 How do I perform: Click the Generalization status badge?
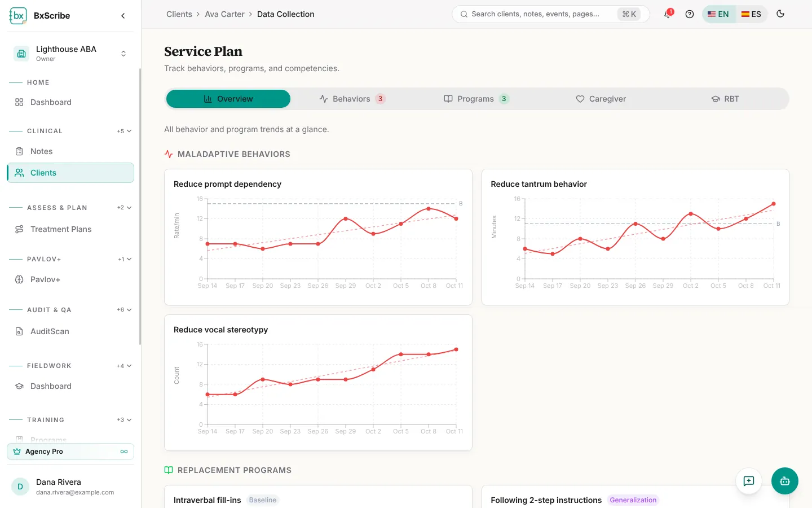(633, 500)
